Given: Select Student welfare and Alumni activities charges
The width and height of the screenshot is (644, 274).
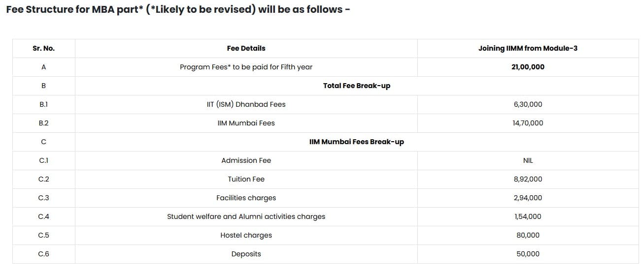Looking at the screenshot, I should tap(246, 216).
